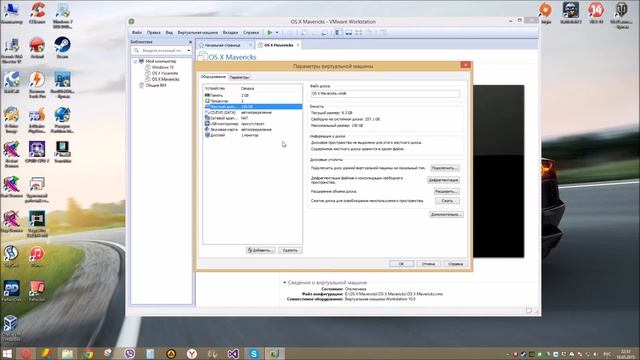This screenshot has width=640, height=360.
Task: Confirm the dialog with OK
Action: point(401,264)
